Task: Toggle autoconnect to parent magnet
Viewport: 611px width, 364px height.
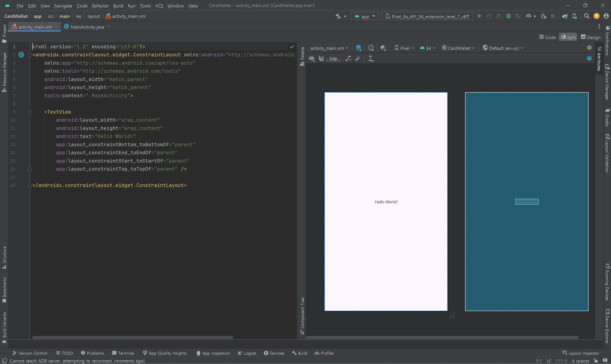Action: tap(321, 58)
